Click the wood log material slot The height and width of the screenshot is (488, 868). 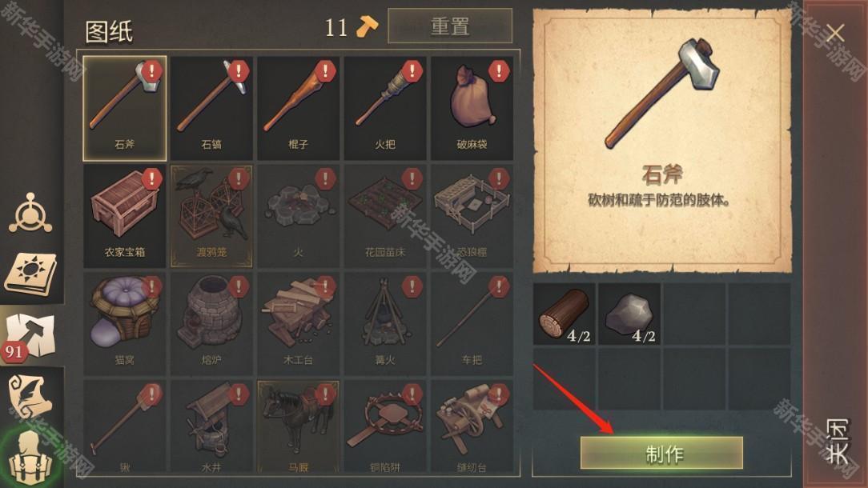pyautogui.click(x=565, y=314)
